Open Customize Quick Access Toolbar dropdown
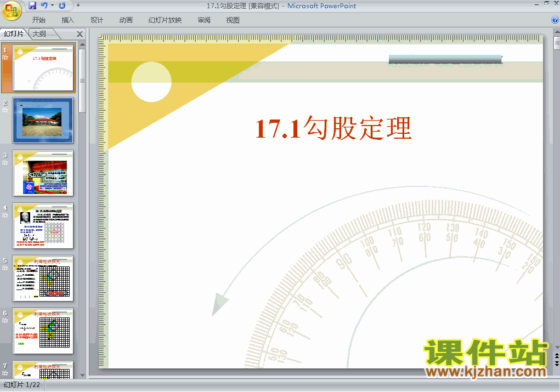The height and width of the screenshot is (392, 560). [x=78, y=5]
